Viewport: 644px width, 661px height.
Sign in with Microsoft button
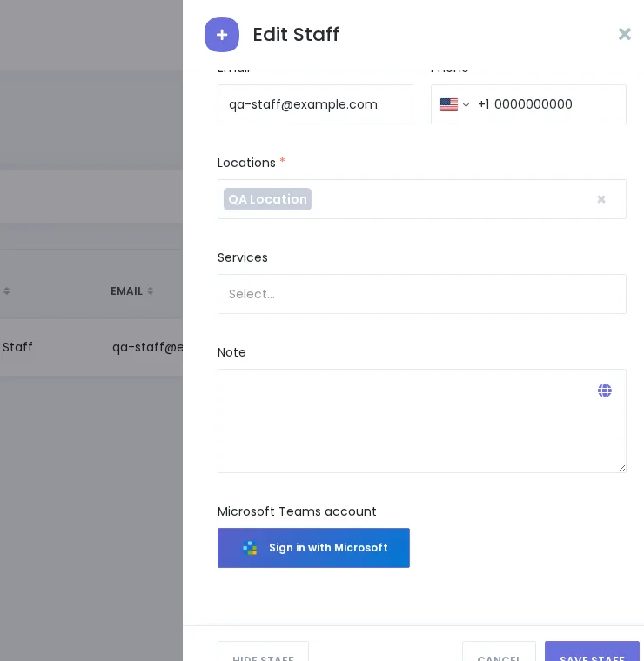click(313, 548)
